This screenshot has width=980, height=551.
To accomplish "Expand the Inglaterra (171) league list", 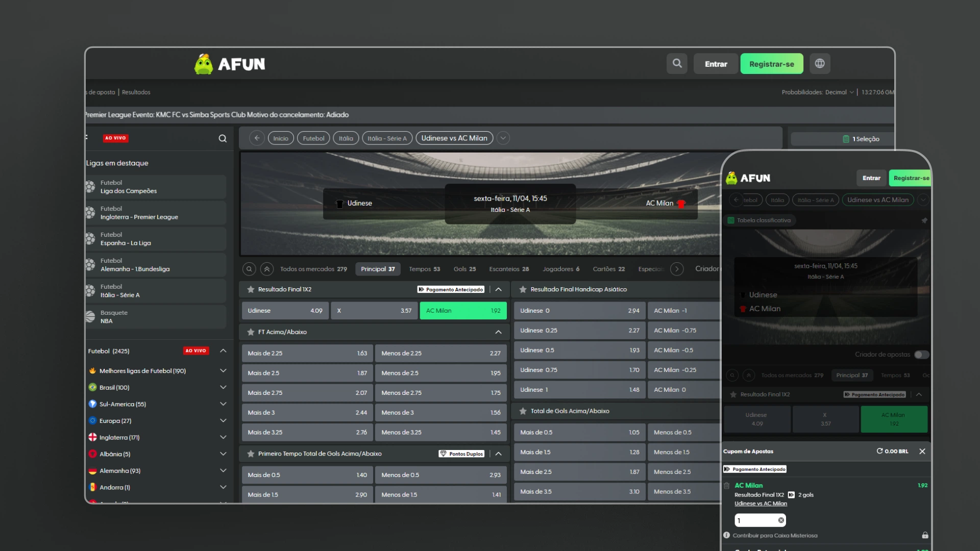I will point(223,437).
